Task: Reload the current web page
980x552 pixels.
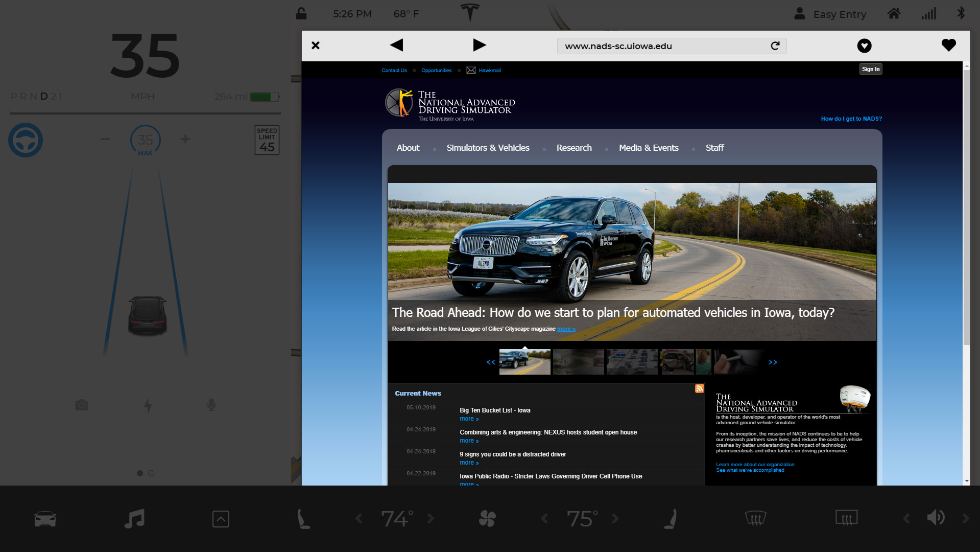Action: (775, 46)
